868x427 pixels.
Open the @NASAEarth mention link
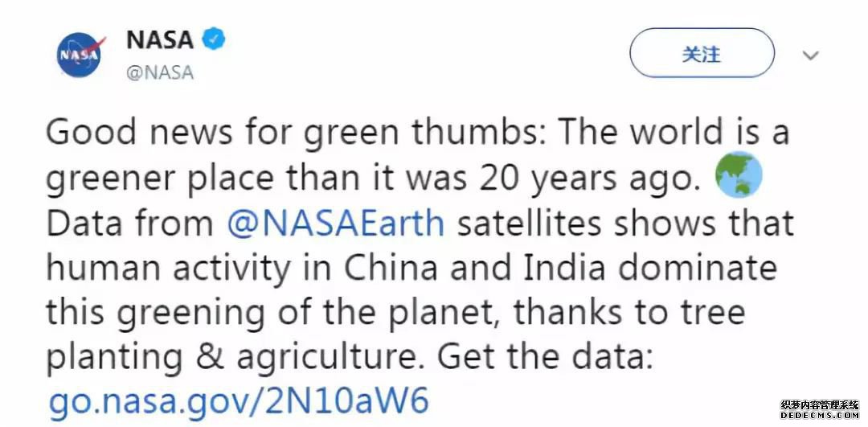336,223
